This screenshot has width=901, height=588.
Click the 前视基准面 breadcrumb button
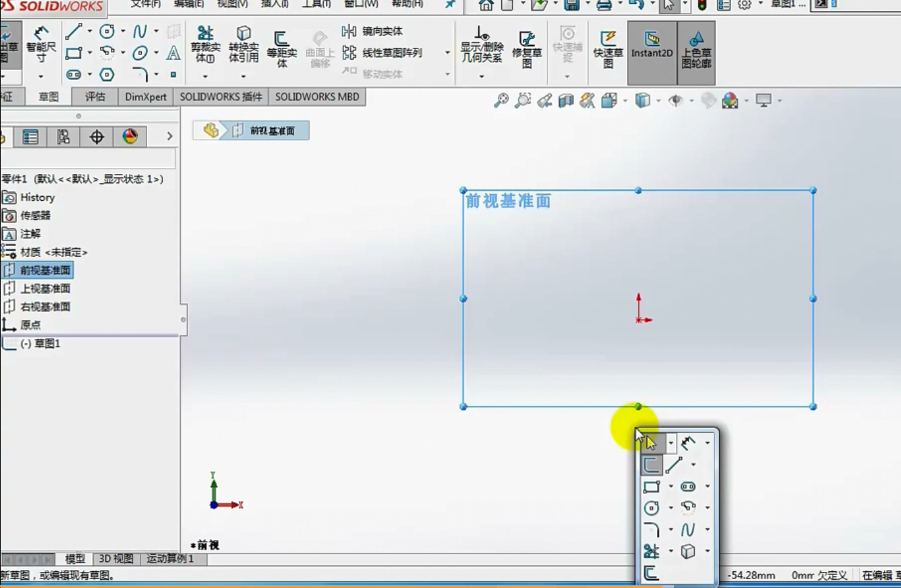265,131
